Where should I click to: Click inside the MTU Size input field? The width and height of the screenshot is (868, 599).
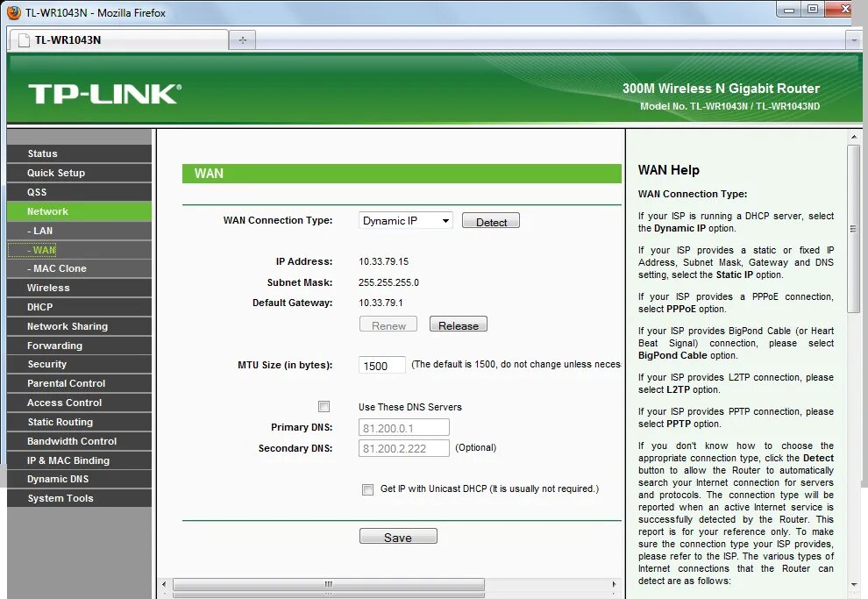[x=381, y=365]
